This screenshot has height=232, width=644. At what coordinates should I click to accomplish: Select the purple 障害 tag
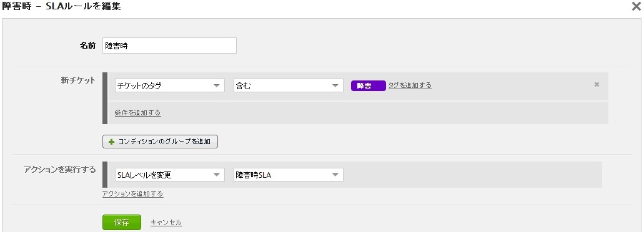[x=368, y=85]
